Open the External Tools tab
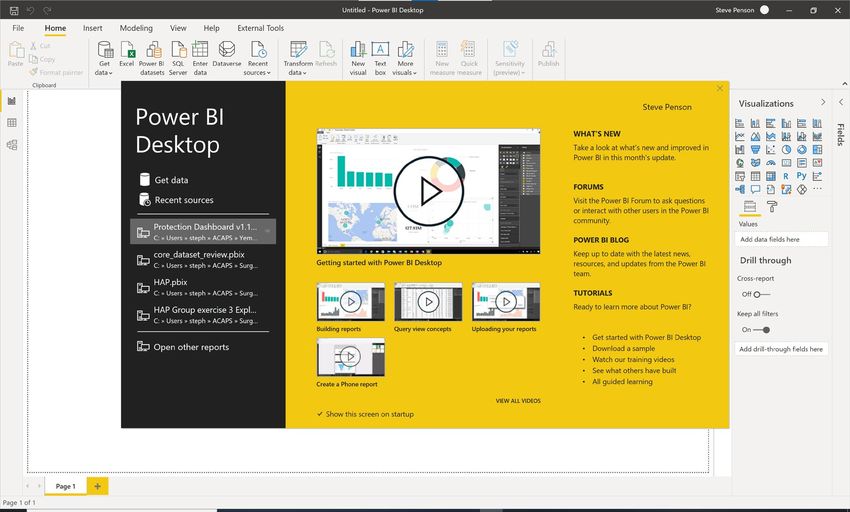 (x=260, y=28)
